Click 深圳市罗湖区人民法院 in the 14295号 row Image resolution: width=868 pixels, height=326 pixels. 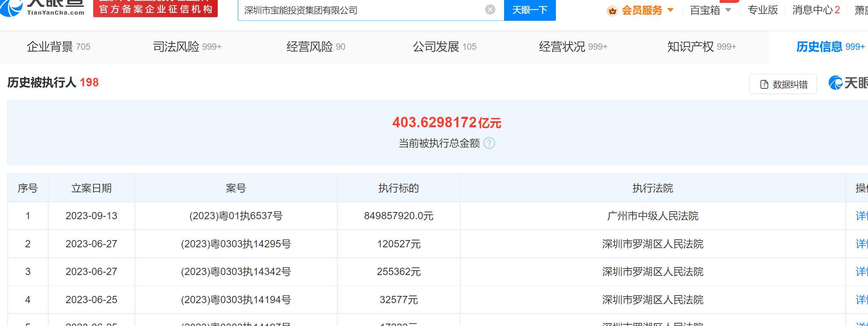coord(653,244)
